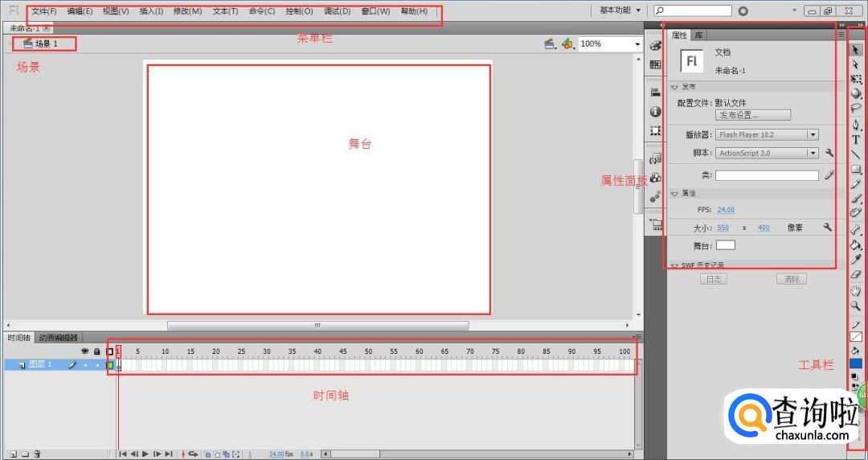
Task: Collapse the 发布 section
Action: (x=674, y=87)
